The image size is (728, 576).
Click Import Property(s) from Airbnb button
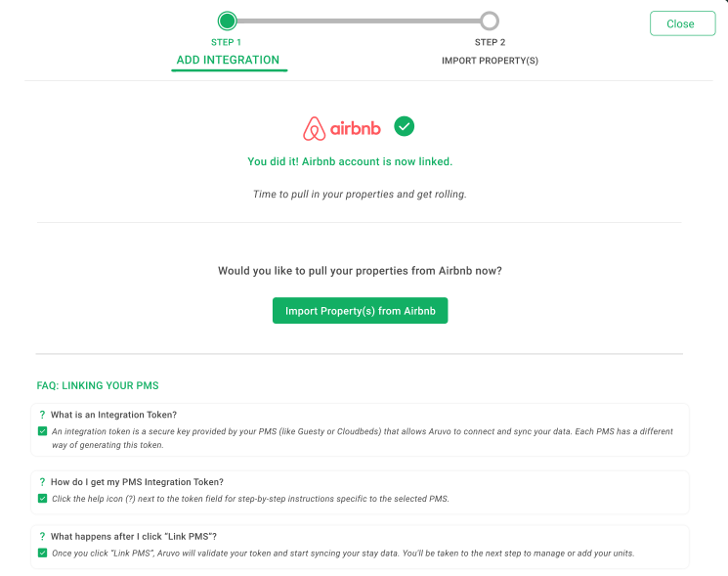[x=361, y=311]
